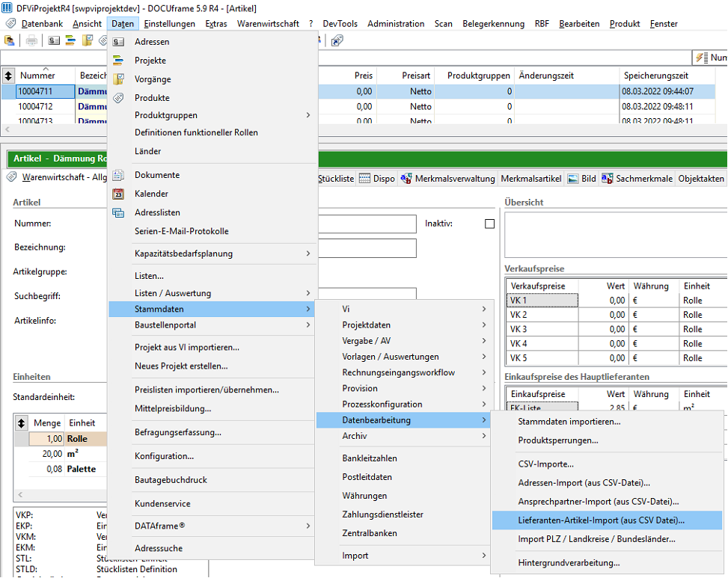
Task: Open the Warenwirtschaft menu in menu bar
Action: [268, 24]
